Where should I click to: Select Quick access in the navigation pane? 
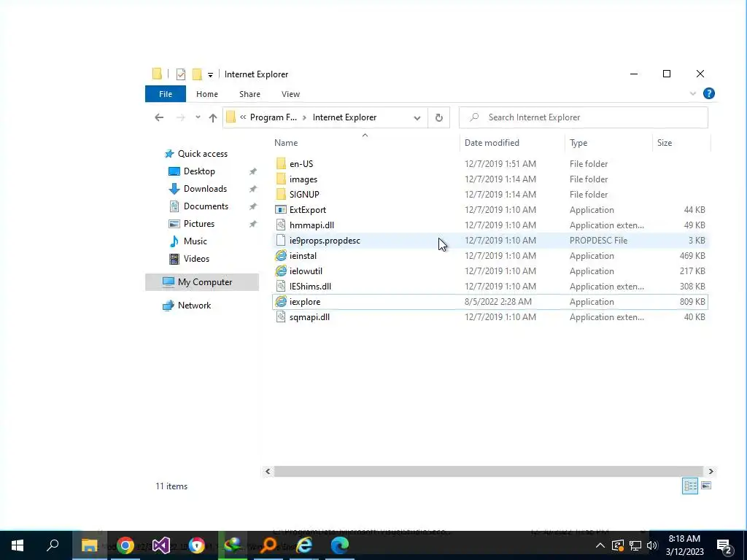point(203,154)
